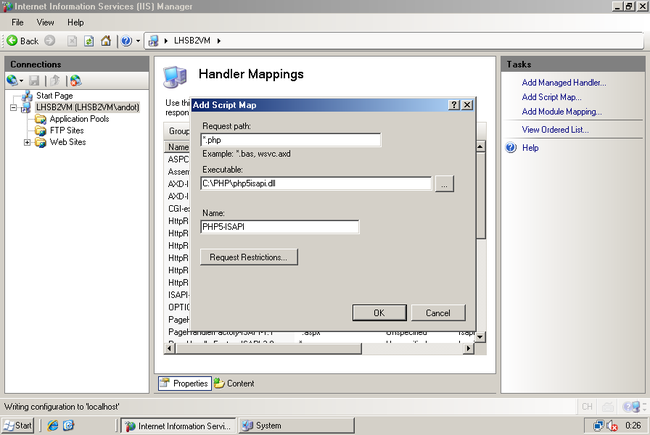This screenshot has height=435, width=650.
Task: Click the status bar network icon
Action: [x=632, y=407]
